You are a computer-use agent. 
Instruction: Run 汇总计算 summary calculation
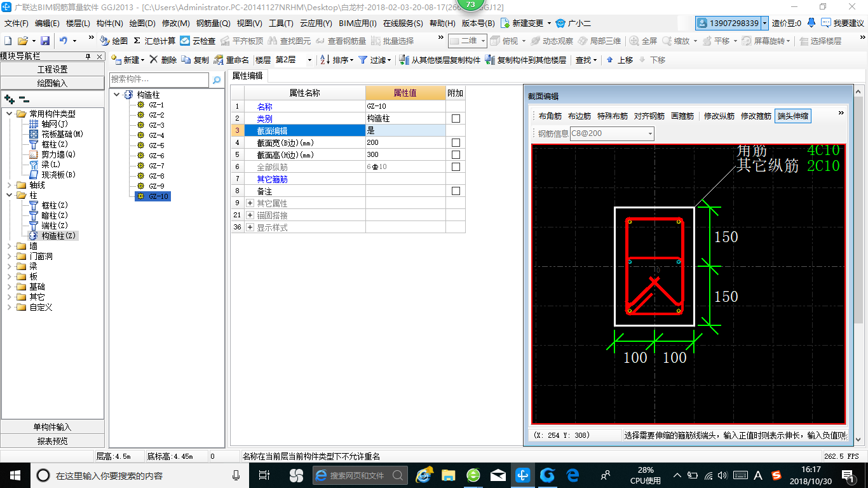click(x=154, y=41)
